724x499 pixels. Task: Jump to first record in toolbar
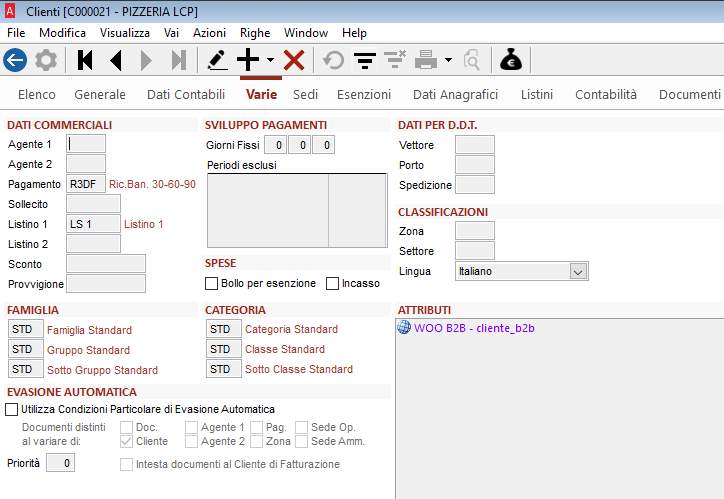click(85, 60)
